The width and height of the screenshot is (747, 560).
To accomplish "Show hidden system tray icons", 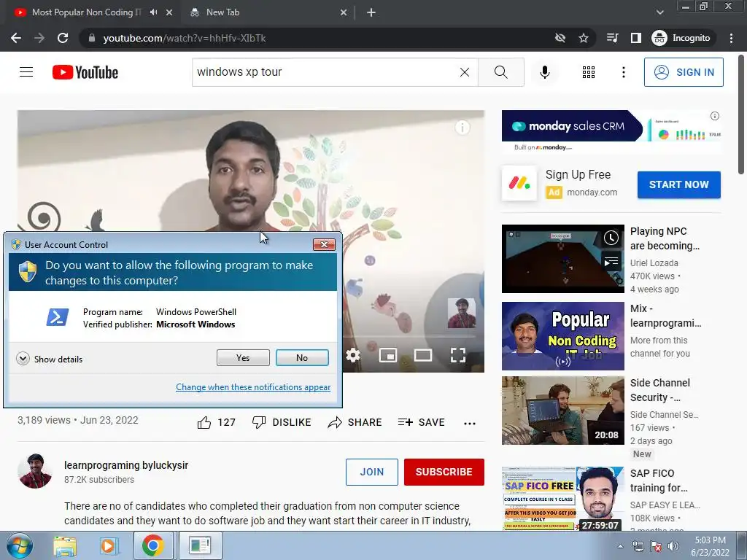I will point(620,547).
